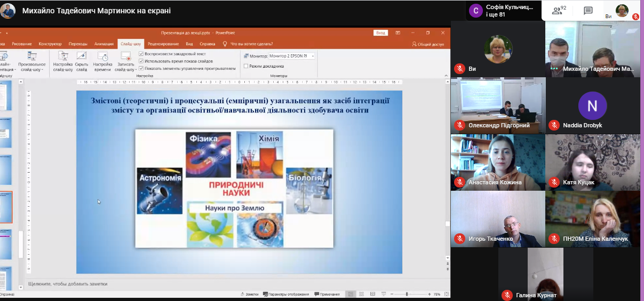Click the Общий доступ share button
The height and width of the screenshot is (301, 644).
point(428,44)
